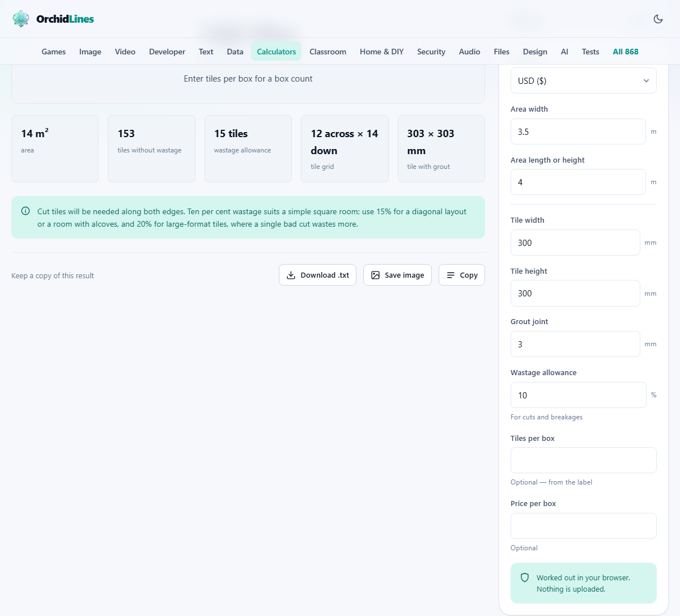Click the "15 tiles" wastage allowance value
Screen dimensions: 680x616
point(231,134)
